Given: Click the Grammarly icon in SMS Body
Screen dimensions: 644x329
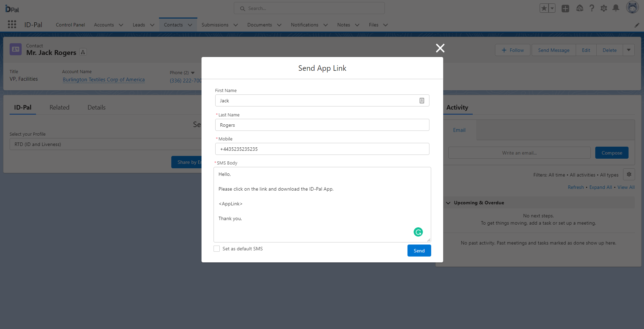Looking at the screenshot, I should [418, 232].
